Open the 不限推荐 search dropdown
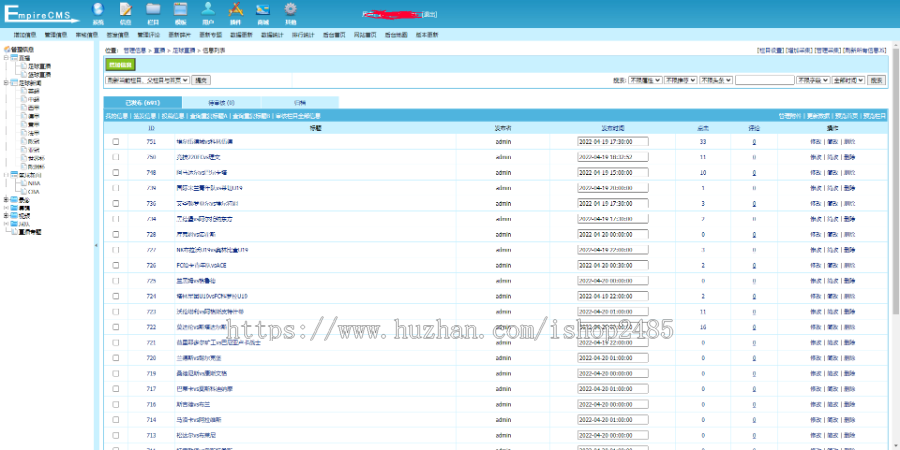900x450 pixels. [681, 80]
